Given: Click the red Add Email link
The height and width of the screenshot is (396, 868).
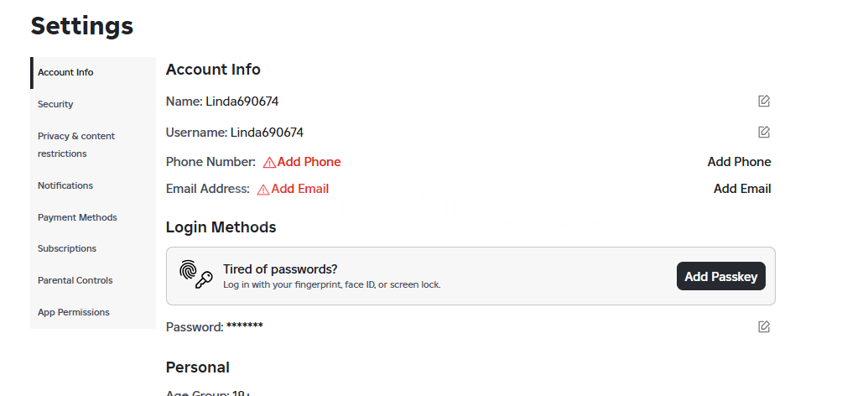Looking at the screenshot, I should coord(300,189).
